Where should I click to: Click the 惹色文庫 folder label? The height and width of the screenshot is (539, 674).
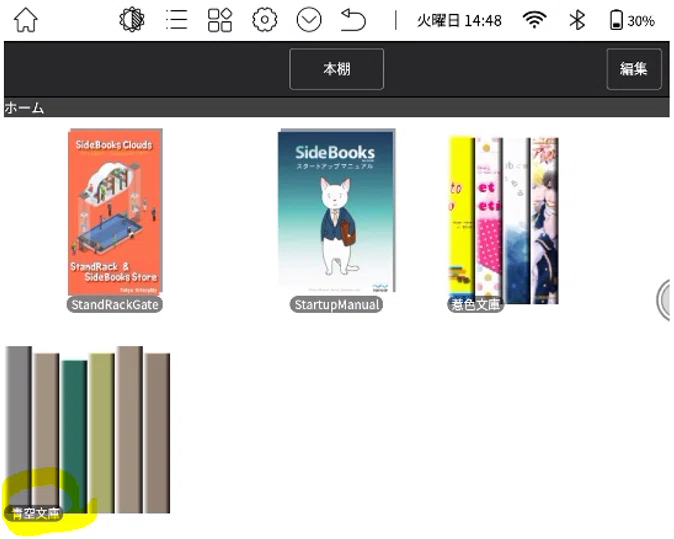click(475, 304)
